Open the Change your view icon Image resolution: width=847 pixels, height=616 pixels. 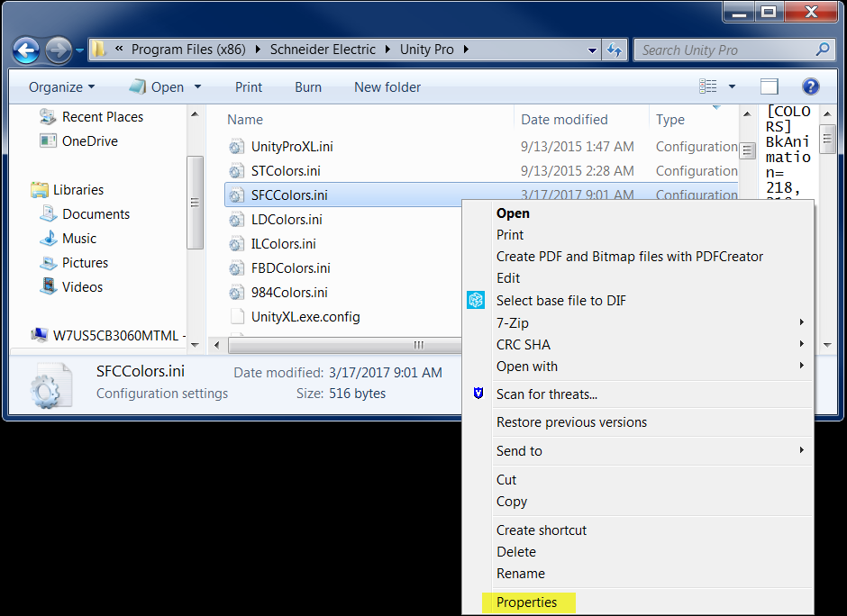click(707, 86)
